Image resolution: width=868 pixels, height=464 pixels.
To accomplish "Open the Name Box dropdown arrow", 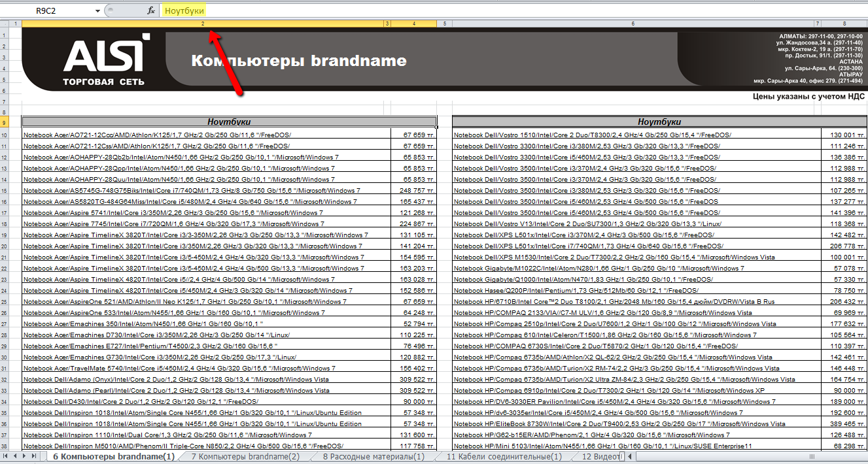I will 97,10.
